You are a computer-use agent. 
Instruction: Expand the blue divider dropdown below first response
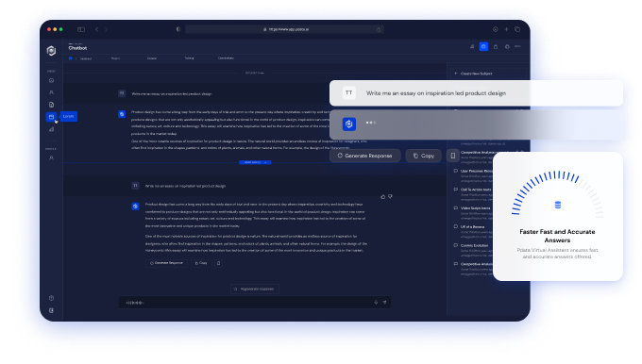(255, 162)
